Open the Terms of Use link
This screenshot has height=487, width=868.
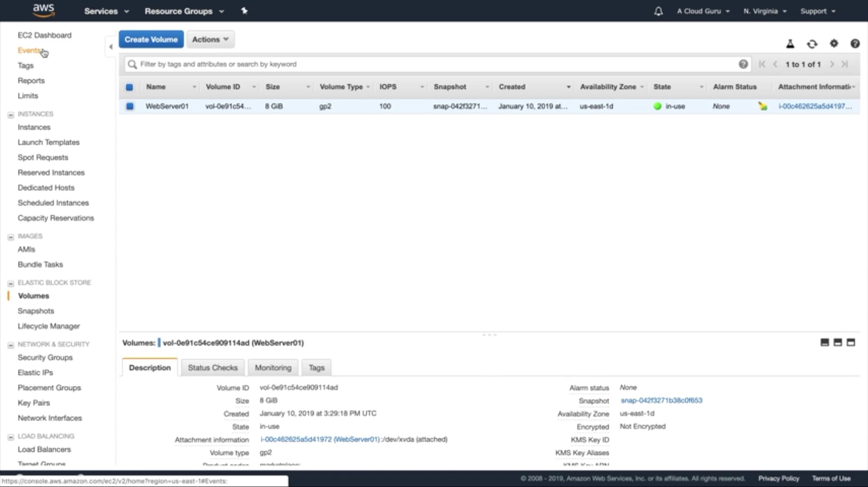tap(831, 478)
